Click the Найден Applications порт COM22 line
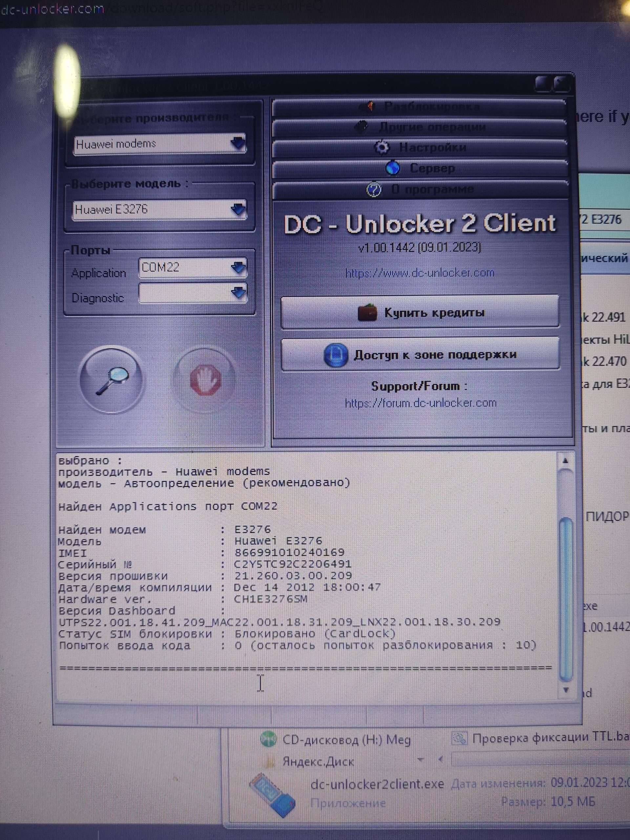Viewport: 630px width, 840px height. click(168, 506)
